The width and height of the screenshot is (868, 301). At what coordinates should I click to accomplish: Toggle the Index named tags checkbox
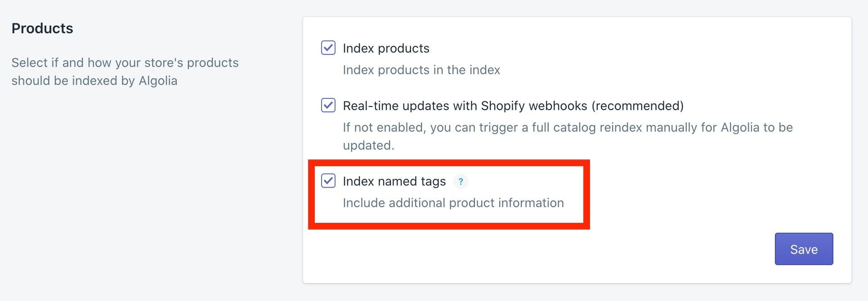[x=328, y=181]
